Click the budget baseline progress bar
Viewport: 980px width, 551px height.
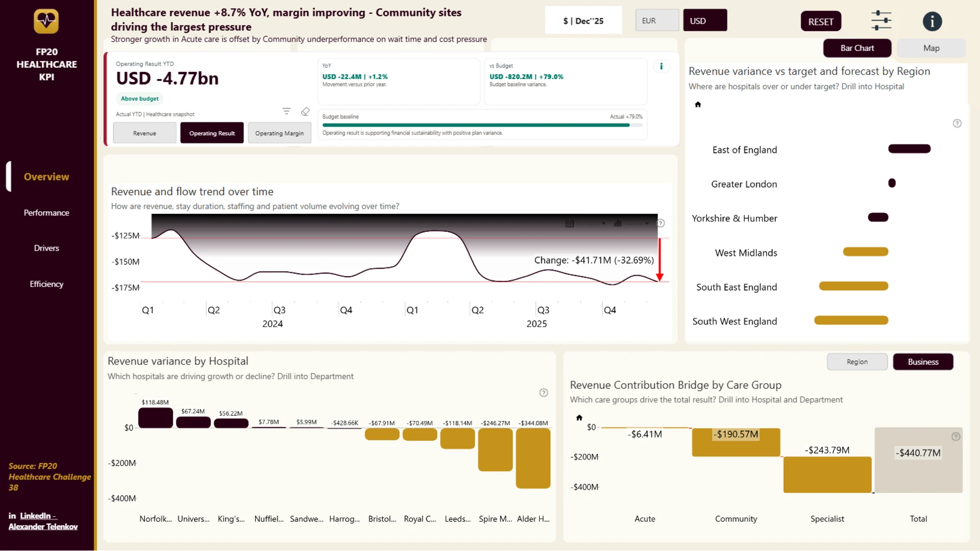(x=482, y=125)
